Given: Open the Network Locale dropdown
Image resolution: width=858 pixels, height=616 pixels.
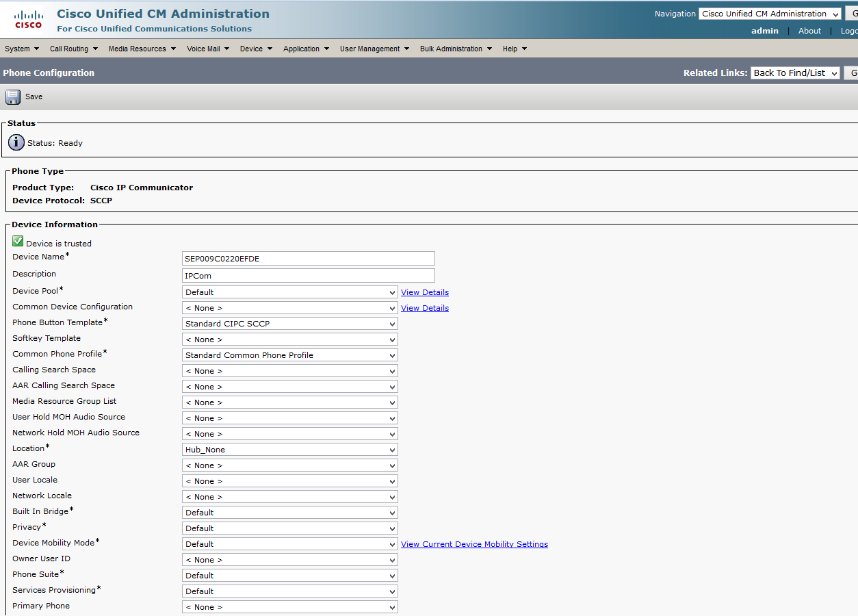Looking at the screenshot, I should coord(290,497).
